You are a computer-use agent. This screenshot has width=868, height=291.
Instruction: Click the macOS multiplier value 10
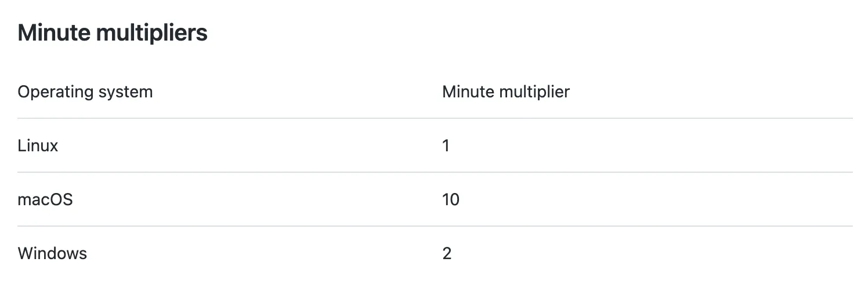pyautogui.click(x=450, y=199)
